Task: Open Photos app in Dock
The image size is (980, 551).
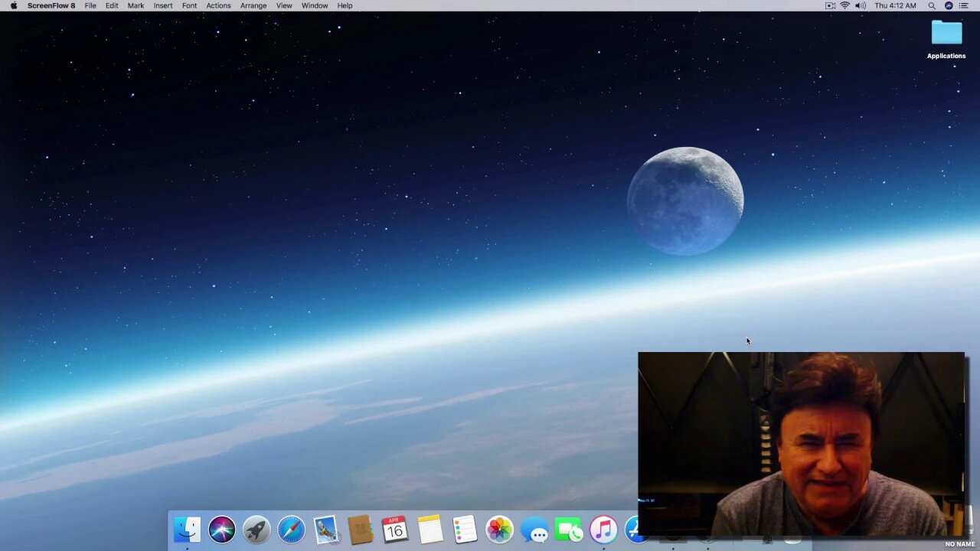Action: (x=499, y=530)
